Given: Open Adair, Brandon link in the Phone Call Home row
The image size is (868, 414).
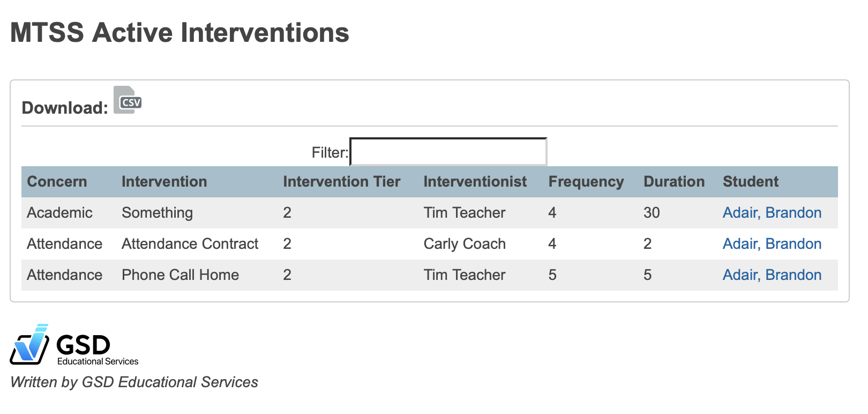Looking at the screenshot, I should click(x=772, y=275).
